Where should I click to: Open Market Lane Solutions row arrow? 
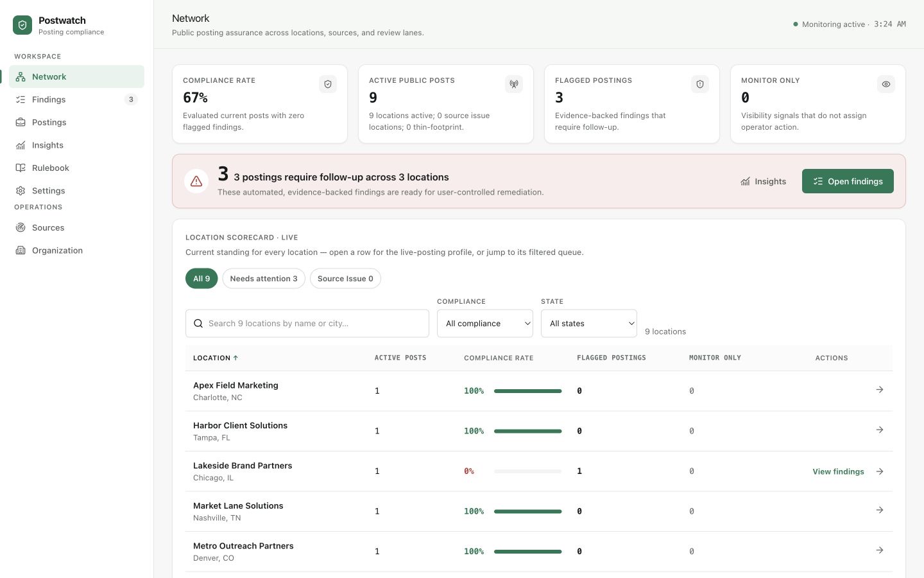pos(880,510)
